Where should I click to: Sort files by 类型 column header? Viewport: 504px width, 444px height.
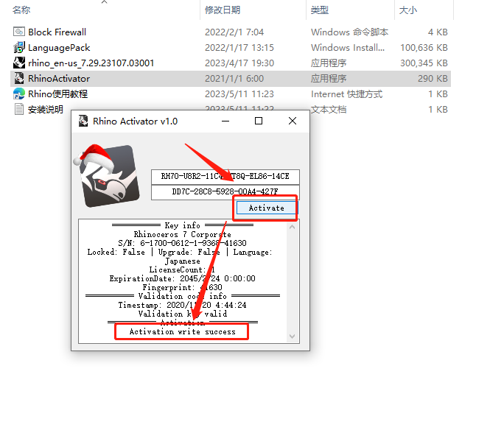click(x=320, y=10)
